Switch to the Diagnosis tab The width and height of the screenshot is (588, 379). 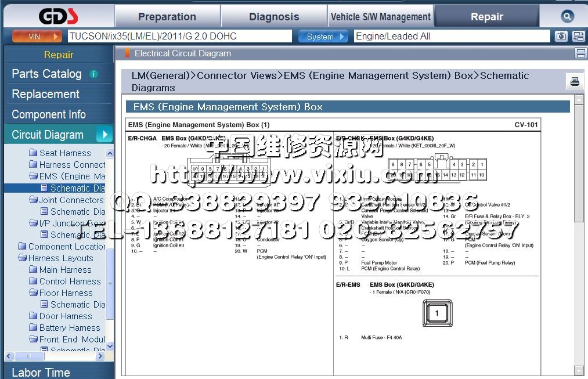pyautogui.click(x=274, y=17)
